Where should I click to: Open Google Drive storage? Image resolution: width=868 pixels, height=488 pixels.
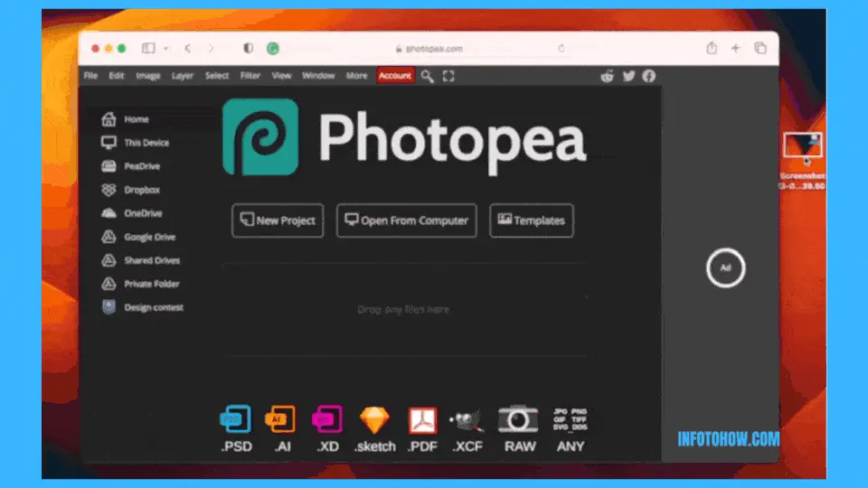[x=138, y=237]
